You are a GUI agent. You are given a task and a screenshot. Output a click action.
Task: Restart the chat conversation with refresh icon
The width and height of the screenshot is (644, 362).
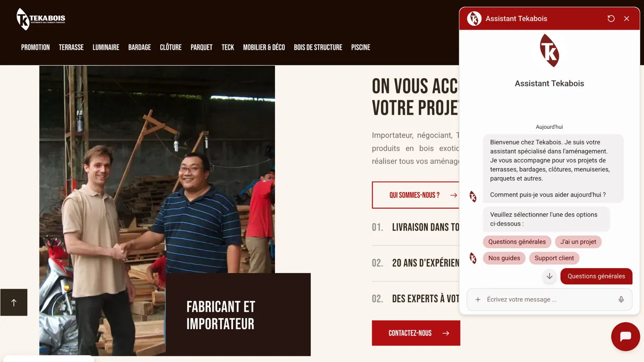click(611, 19)
